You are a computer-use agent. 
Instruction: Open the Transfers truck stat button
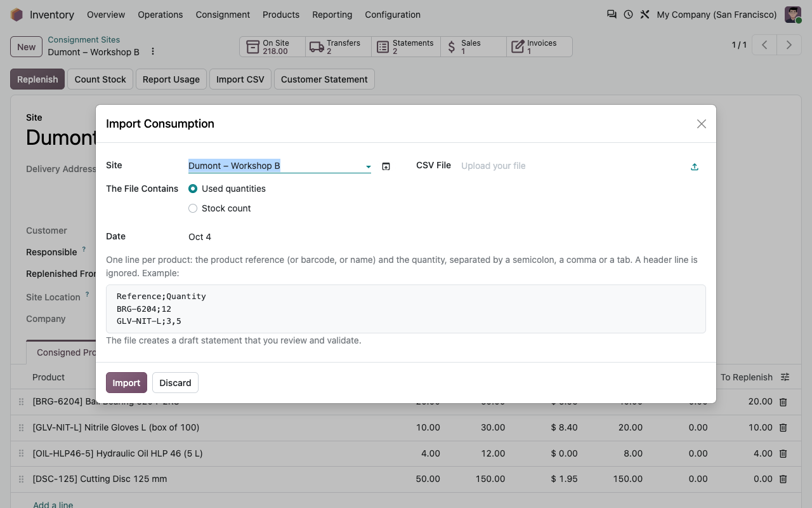pyautogui.click(x=338, y=47)
